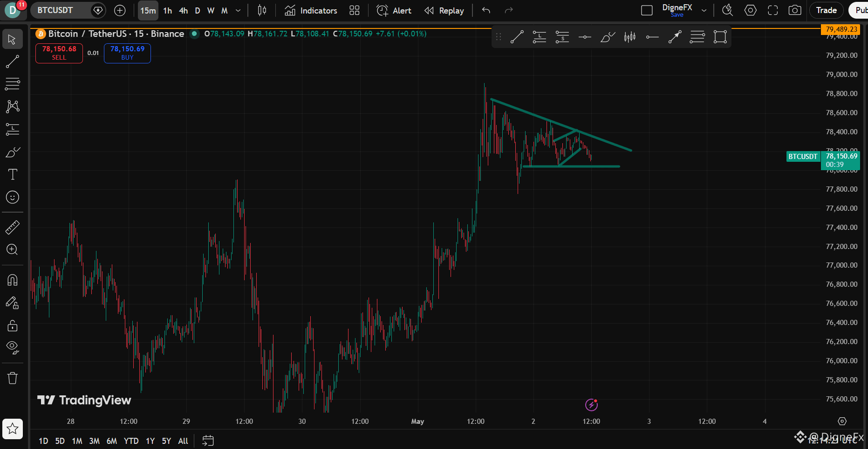Open the favorites star toolbar button
The height and width of the screenshot is (449, 868).
(x=12, y=428)
